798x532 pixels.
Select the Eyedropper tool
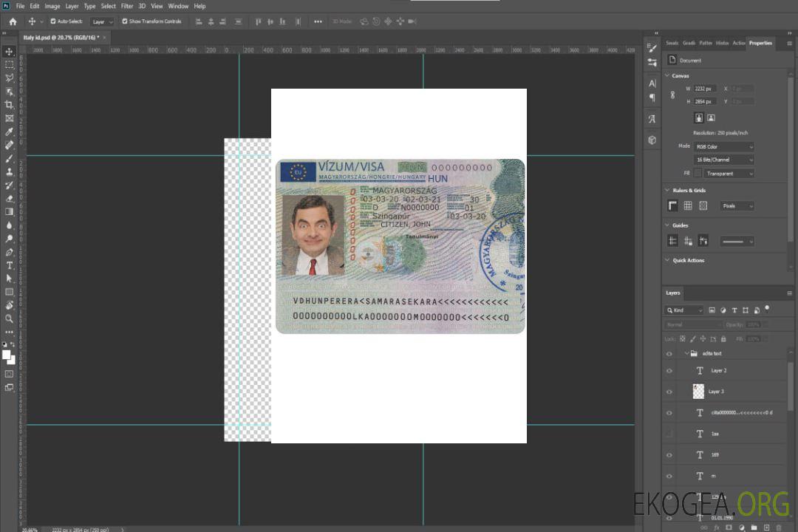(9, 132)
